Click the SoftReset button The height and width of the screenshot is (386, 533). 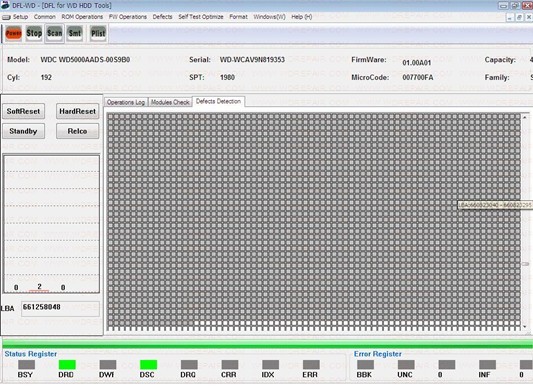coord(23,111)
